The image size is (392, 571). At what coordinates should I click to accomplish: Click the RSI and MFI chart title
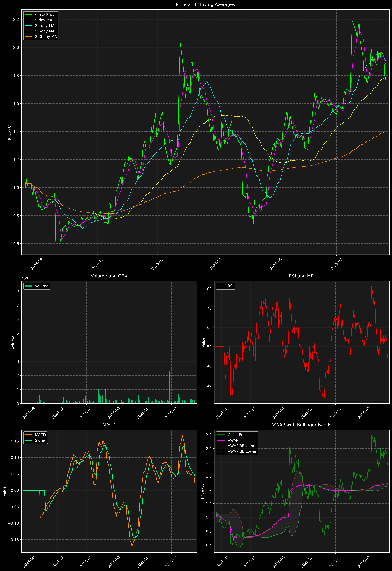pos(302,276)
